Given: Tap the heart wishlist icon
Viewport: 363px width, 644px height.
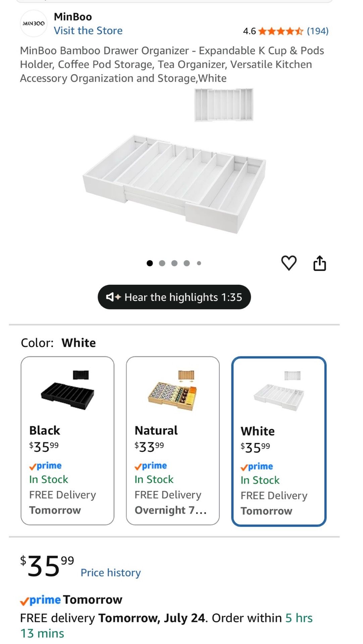Looking at the screenshot, I should point(289,263).
